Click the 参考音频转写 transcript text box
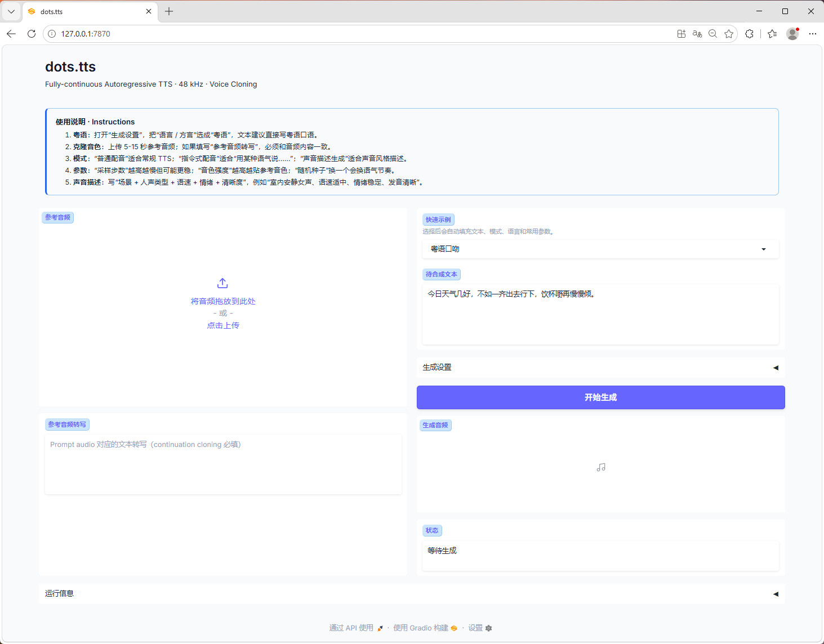 (223, 464)
